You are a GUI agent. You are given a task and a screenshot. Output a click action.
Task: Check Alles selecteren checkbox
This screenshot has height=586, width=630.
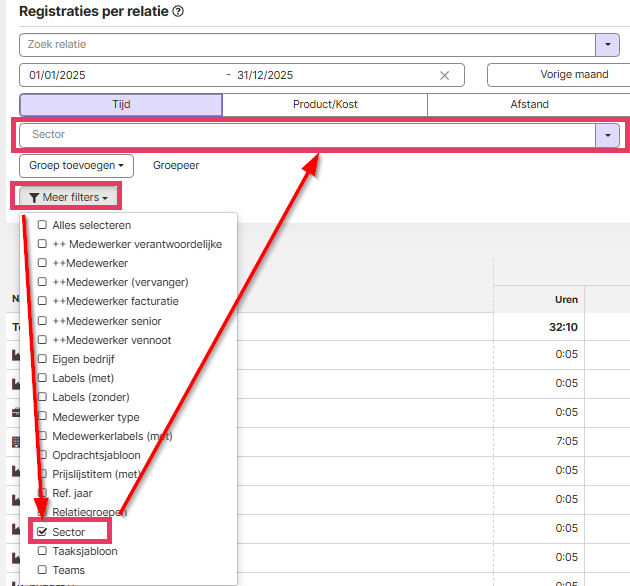pos(42,225)
